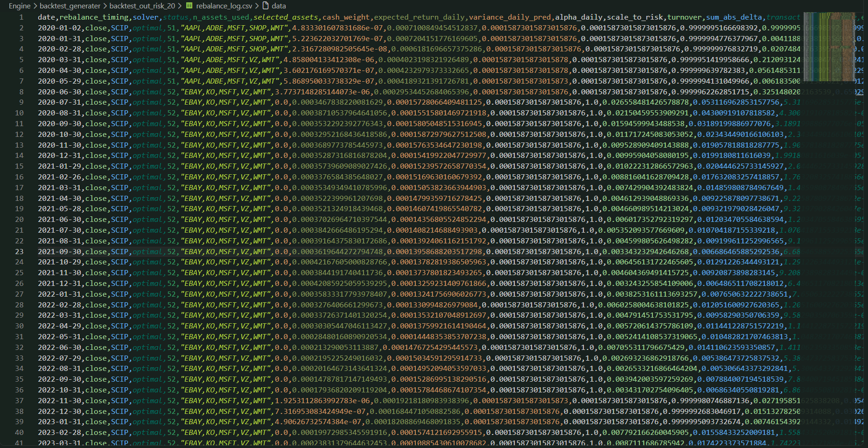Click the date 2021-09-30
This screenshot has width=868, height=448.
[x=59, y=251]
